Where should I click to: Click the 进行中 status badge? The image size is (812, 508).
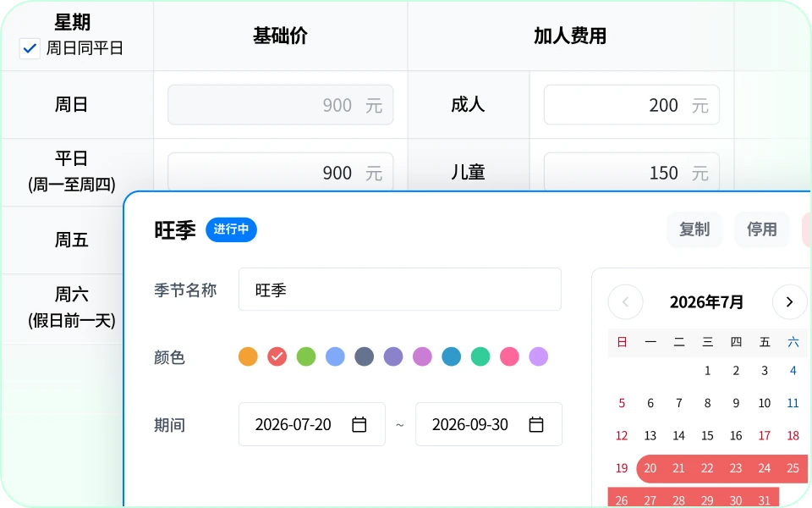[x=231, y=229]
